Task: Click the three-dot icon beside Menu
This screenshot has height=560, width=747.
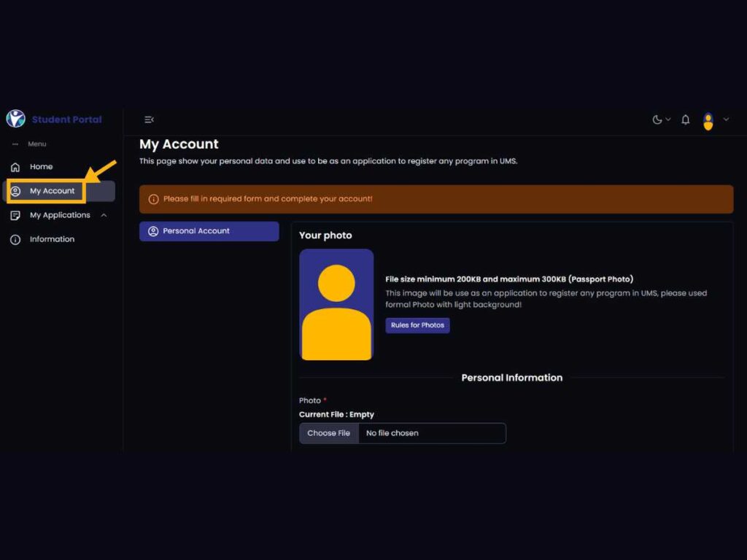Action: coord(15,144)
